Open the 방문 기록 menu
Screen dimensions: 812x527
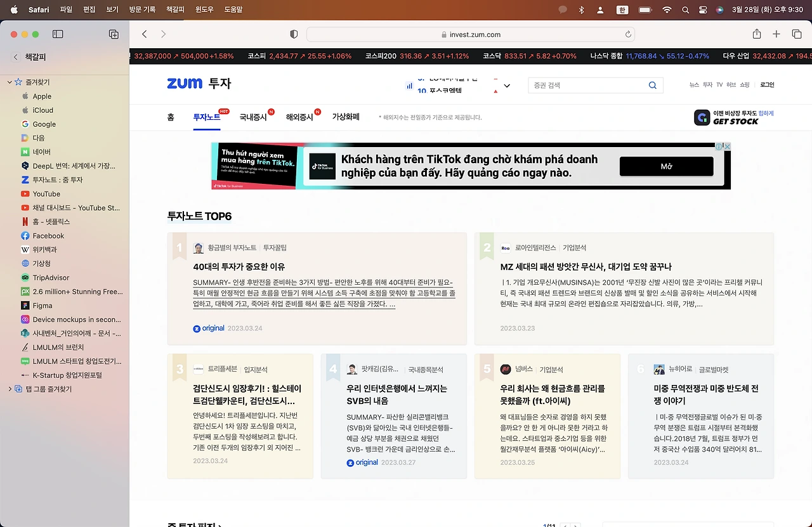(x=142, y=10)
